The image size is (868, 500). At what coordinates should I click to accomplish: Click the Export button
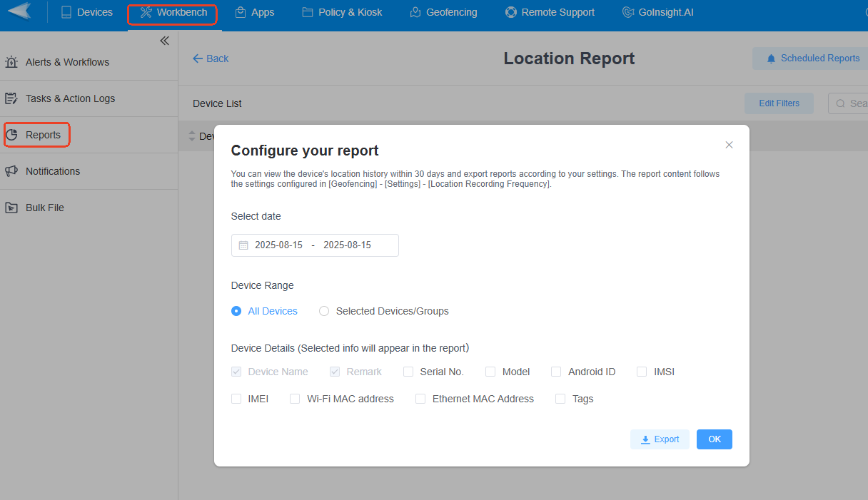coord(660,439)
